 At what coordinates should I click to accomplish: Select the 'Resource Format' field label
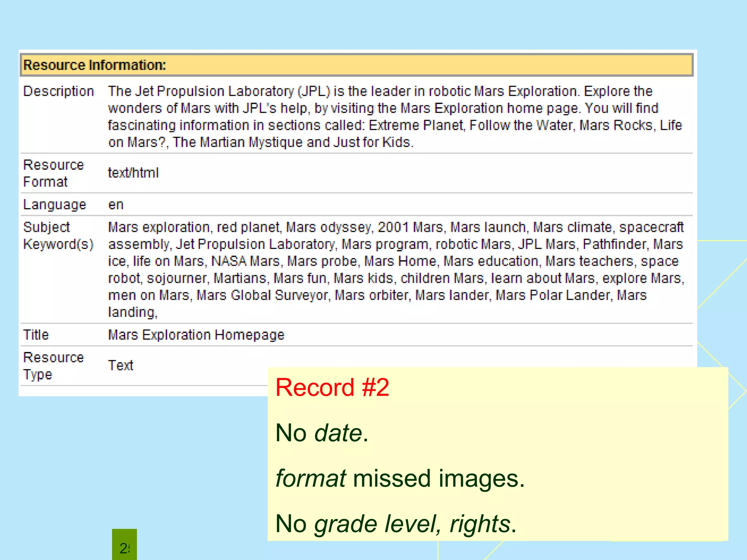tap(53, 173)
